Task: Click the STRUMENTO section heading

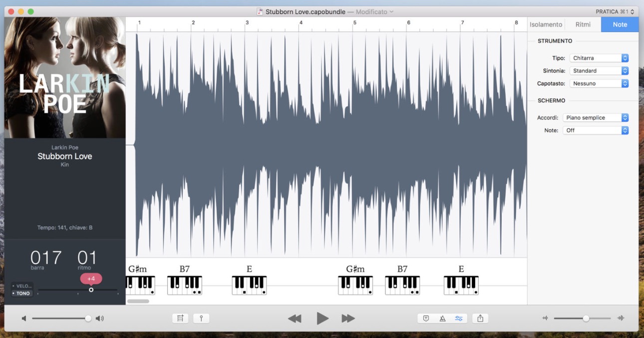Action: pyautogui.click(x=555, y=41)
